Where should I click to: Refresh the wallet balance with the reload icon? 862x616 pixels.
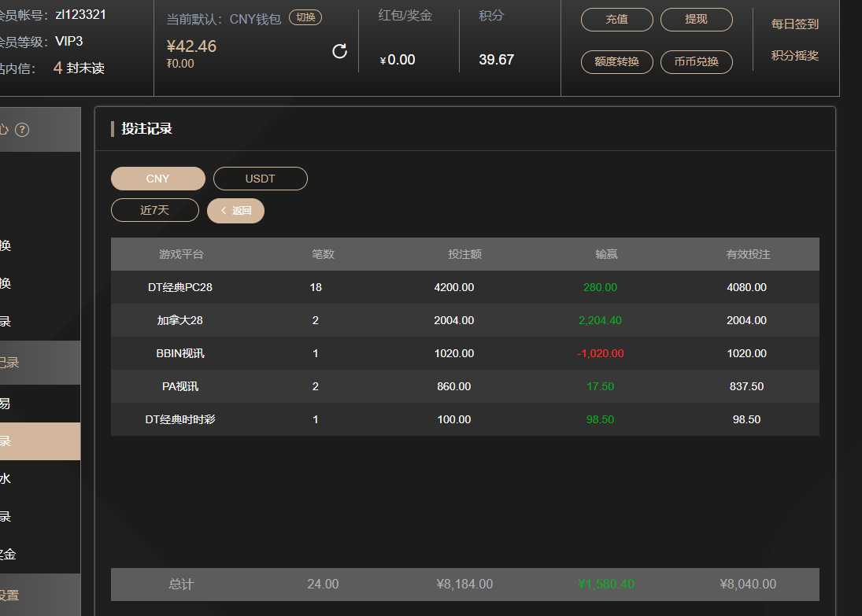point(340,51)
